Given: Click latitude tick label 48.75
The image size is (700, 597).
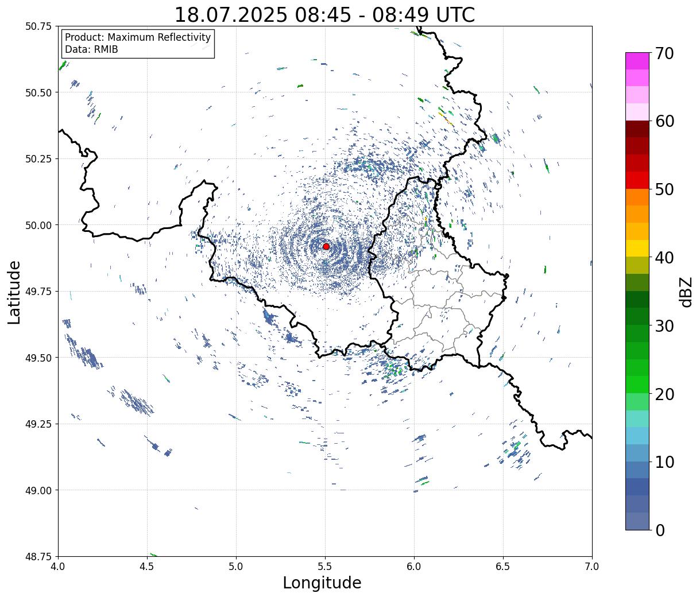Looking at the screenshot, I should (38, 556).
